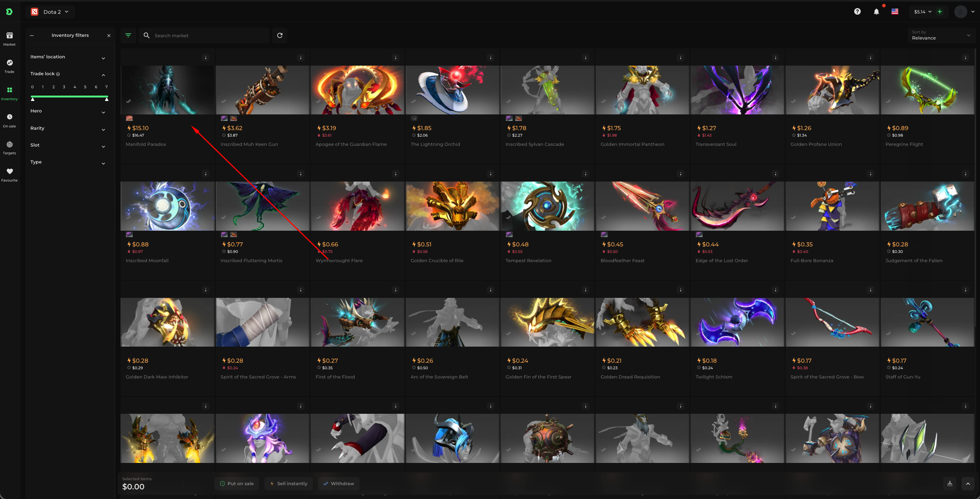Click the left Trade lock slider handle
The height and width of the screenshot is (499, 980).
(x=33, y=99)
